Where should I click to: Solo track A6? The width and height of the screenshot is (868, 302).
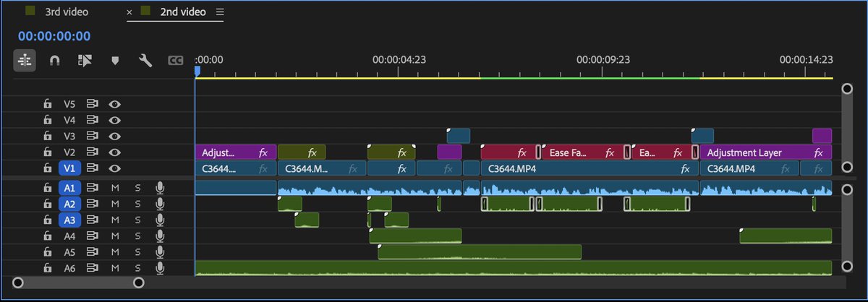point(137,267)
